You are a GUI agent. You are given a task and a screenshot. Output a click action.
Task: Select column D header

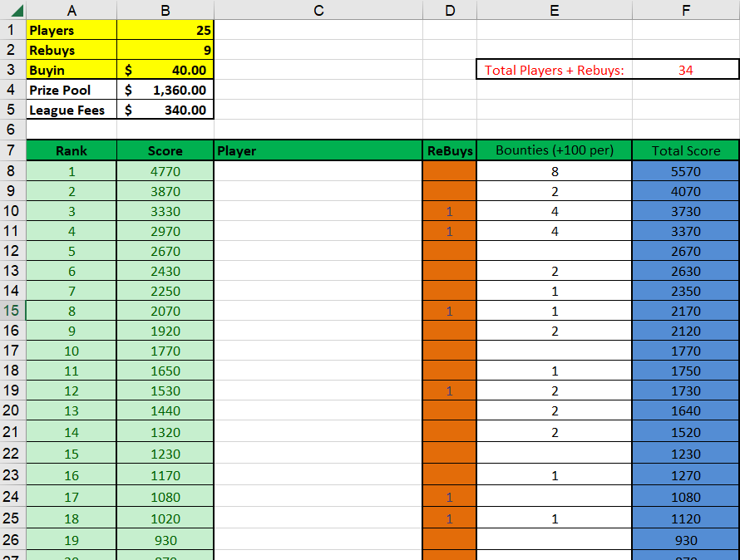(x=450, y=9)
